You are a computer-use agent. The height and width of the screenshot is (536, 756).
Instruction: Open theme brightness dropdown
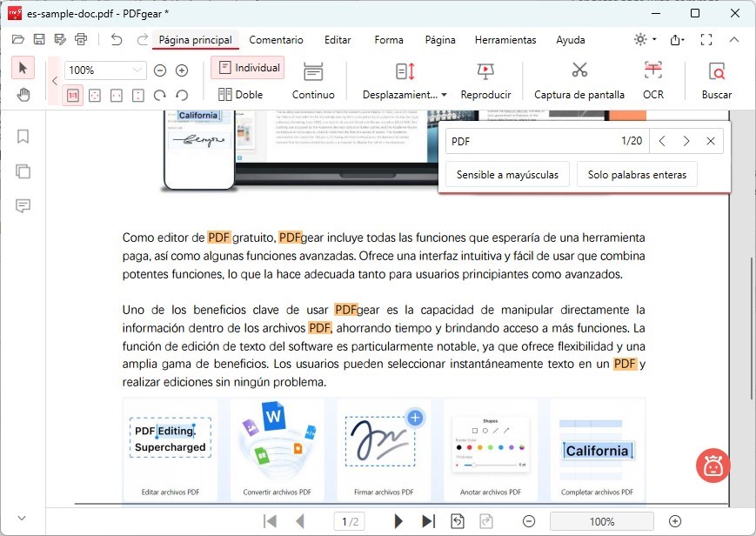click(646, 39)
